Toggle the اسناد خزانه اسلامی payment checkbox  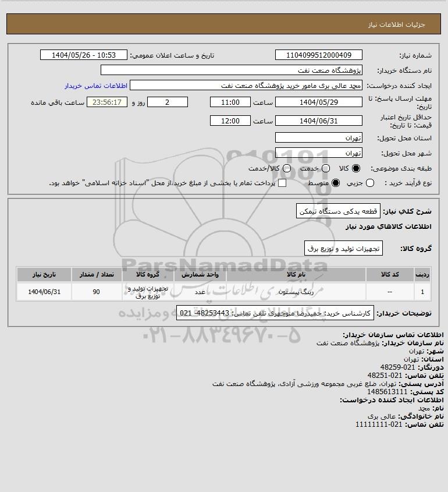[x=282, y=183]
